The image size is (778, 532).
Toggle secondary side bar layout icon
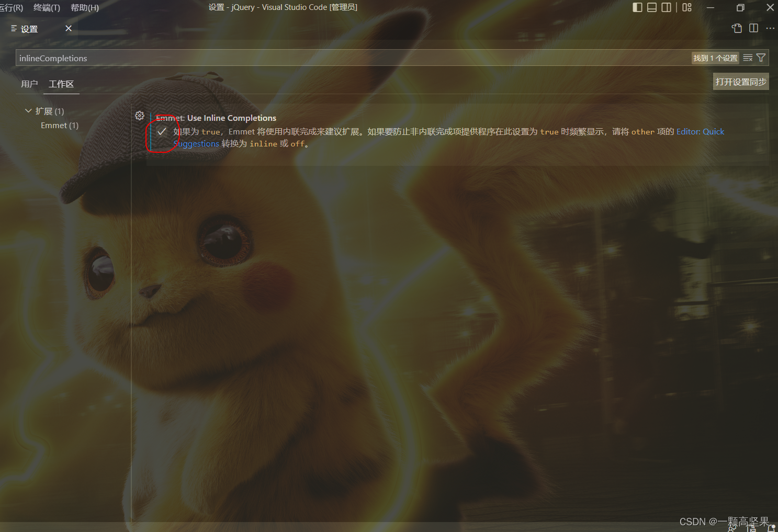(x=667, y=7)
